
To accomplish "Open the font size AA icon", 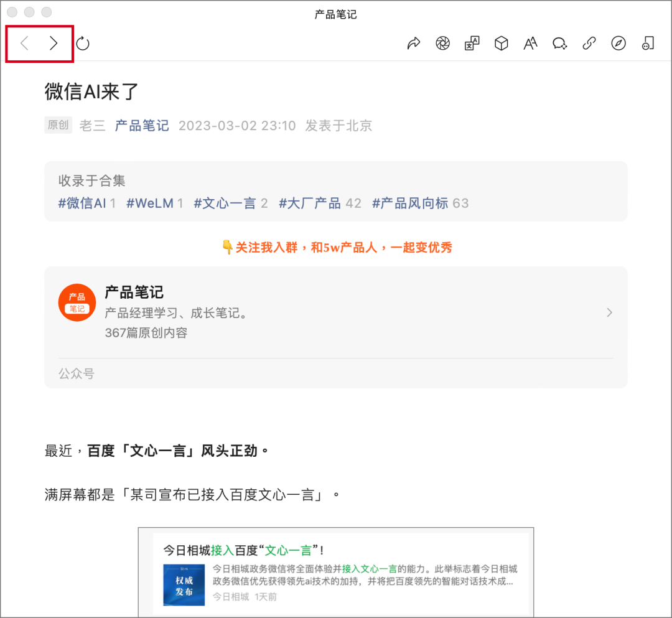I will point(530,44).
